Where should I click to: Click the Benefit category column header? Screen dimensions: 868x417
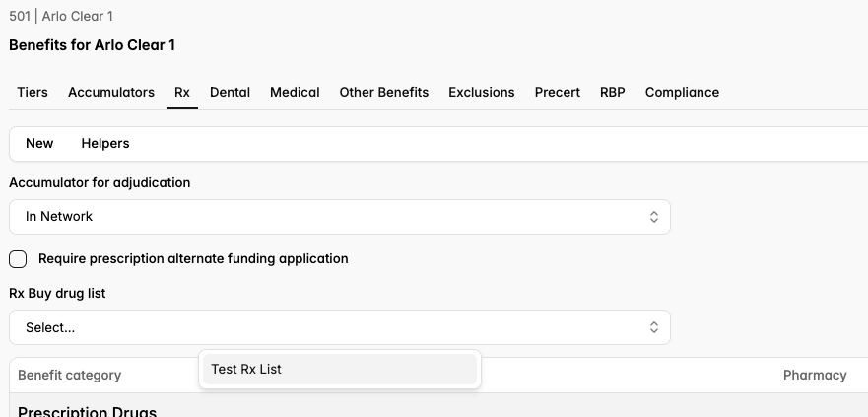click(x=69, y=376)
